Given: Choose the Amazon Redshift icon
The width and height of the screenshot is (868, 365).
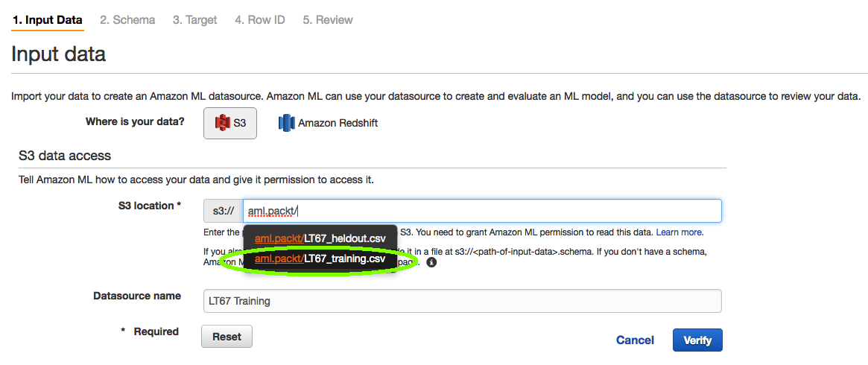Looking at the screenshot, I should tap(285, 123).
